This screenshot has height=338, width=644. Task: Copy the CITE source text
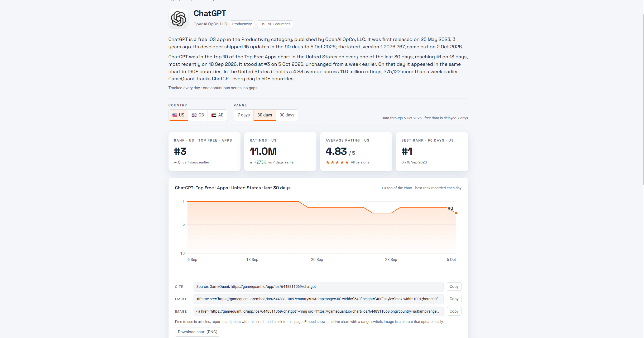[x=454, y=287]
